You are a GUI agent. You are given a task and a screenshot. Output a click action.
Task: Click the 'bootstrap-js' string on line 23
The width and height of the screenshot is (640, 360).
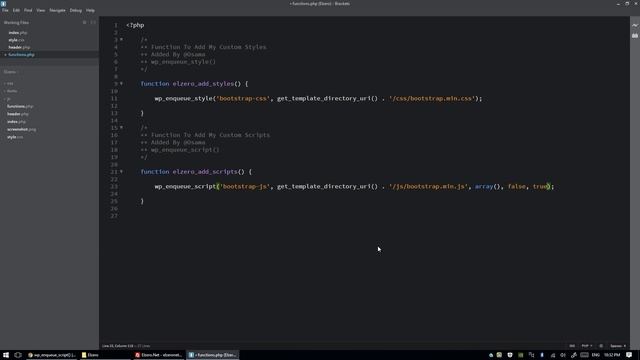click(245, 187)
